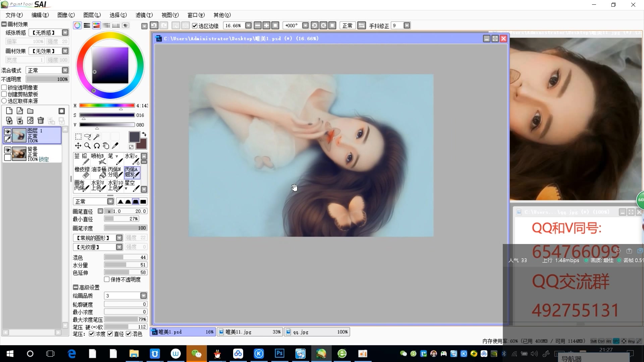This screenshot has width=644, height=362.
Task: Swap foreground and background colors
Action: click(x=144, y=134)
